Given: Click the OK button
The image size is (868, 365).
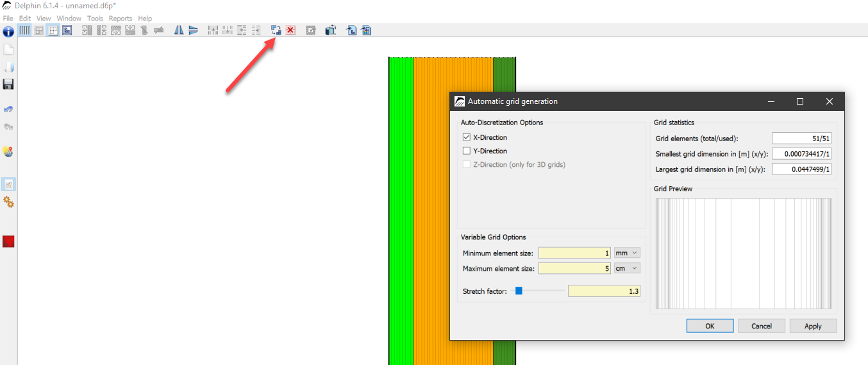Looking at the screenshot, I should point(710,326).
